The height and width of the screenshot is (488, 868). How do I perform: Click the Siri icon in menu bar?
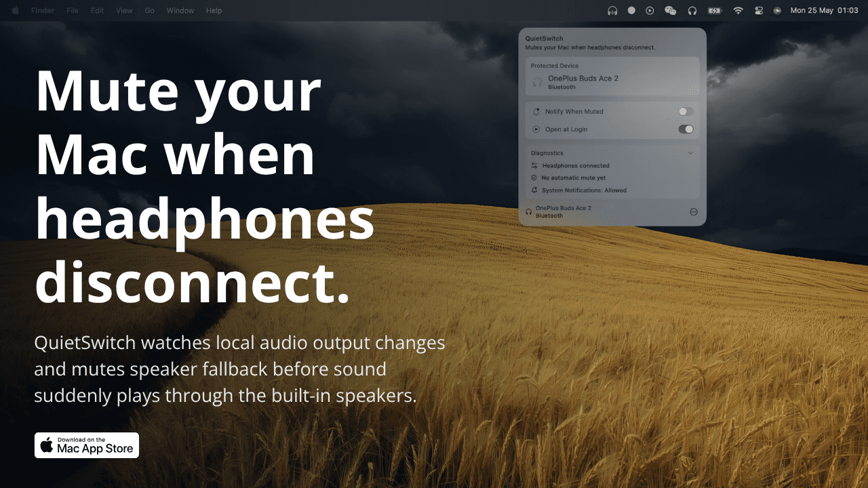pos(777,11)
